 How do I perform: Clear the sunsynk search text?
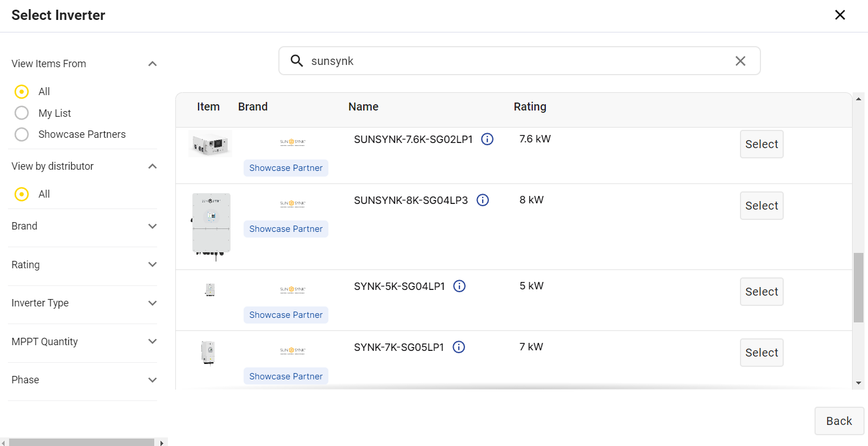(x=740, y=61)
